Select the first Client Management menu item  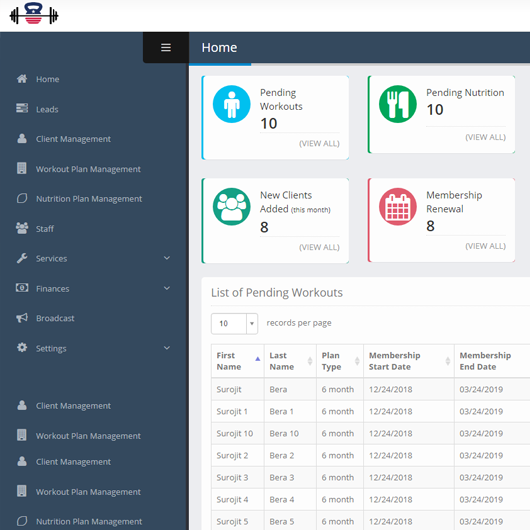[x=73, y=139]
